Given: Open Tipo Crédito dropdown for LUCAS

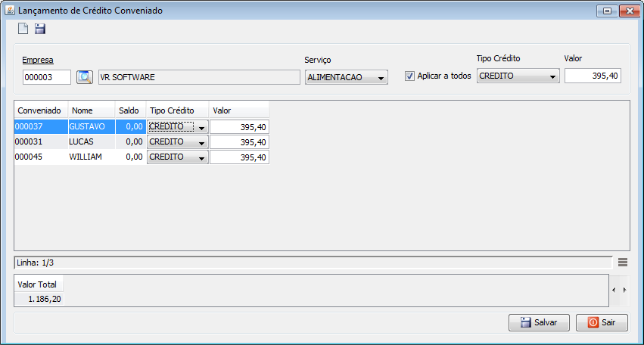Looking at the screenshot, I should pyautogui.click(x=177, y=142).
